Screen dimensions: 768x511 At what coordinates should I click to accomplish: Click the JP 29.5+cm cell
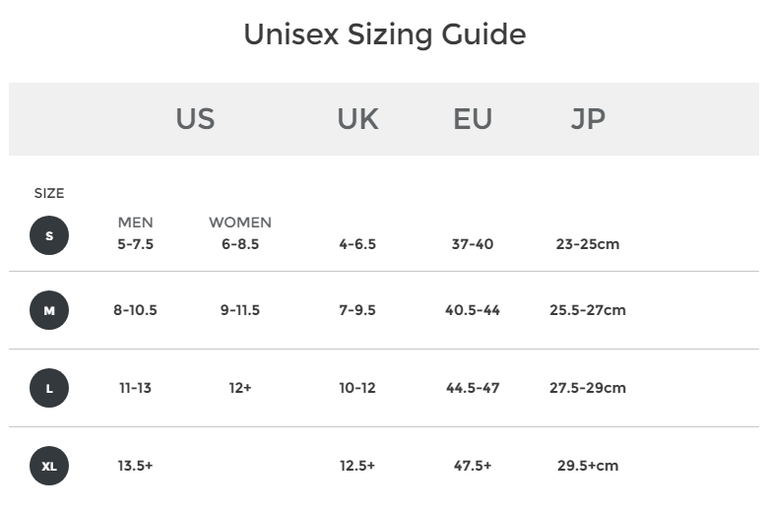[x=587, y=466]
